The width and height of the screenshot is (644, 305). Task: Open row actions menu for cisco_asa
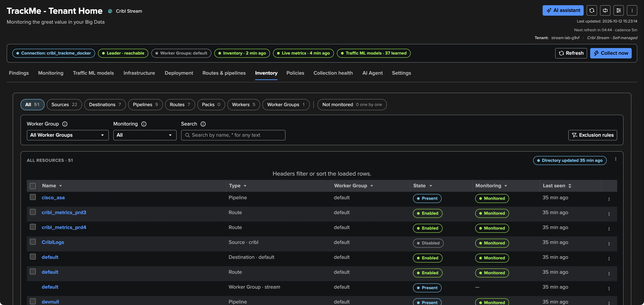tap(609, 199)
